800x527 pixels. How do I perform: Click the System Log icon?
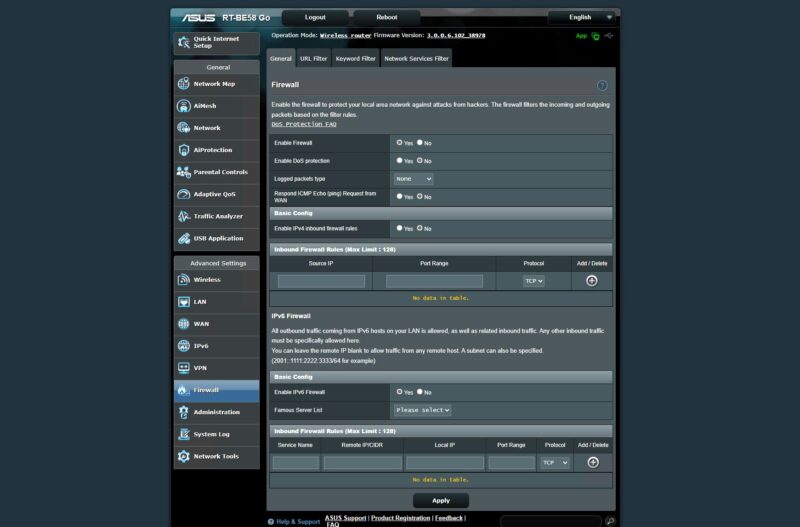tap(184, 434)
